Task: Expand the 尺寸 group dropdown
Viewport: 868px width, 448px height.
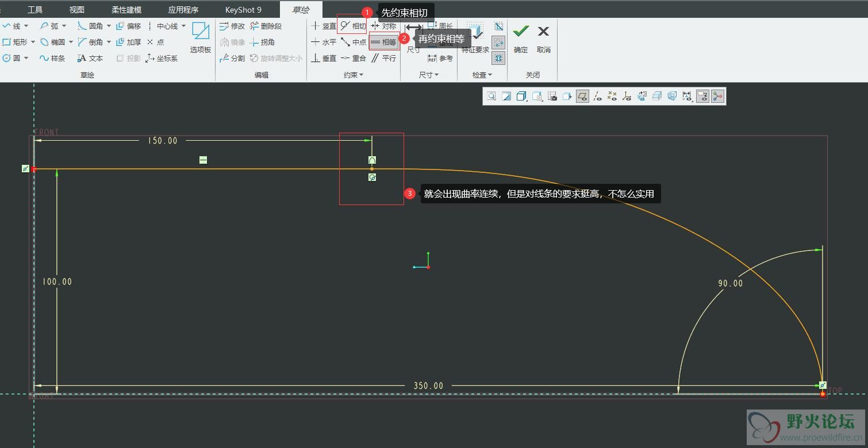Action: [x=429, y=75]
